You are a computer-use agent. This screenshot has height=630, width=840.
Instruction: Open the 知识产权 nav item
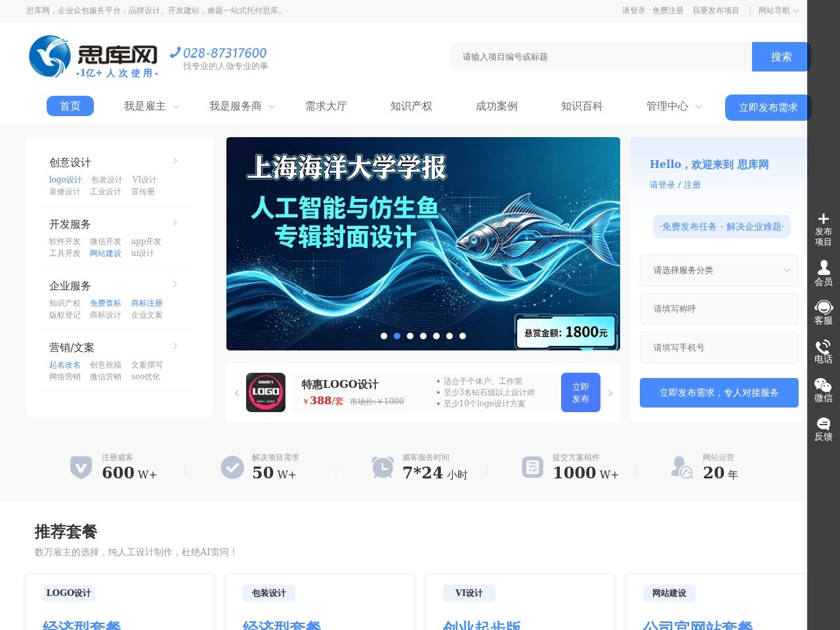pyautogui.click(x=411, y=106)
